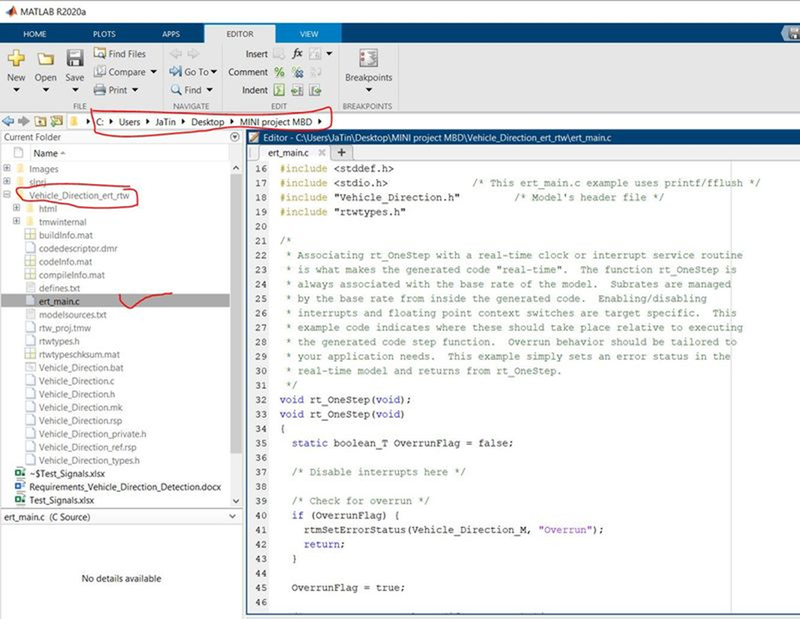Open the Compare dropdown arrow
Screen dimensions: 800x619
point(153,72)
